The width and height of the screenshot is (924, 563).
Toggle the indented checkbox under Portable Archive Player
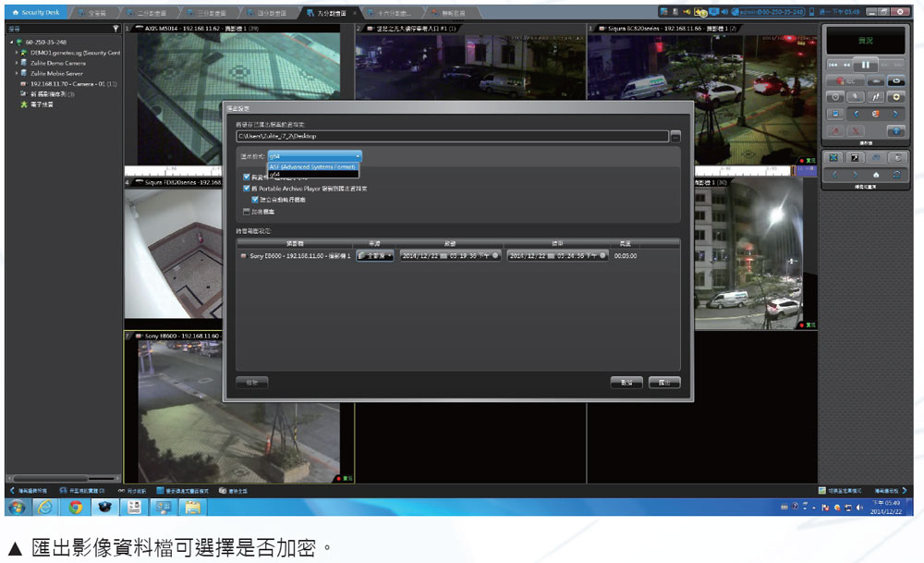[x=255, y=200]
